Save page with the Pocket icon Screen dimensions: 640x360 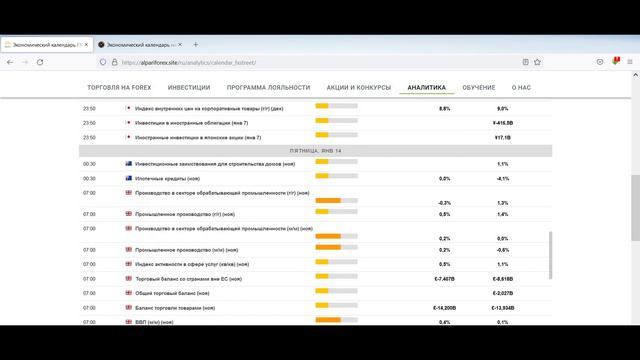tap(600, 62)
